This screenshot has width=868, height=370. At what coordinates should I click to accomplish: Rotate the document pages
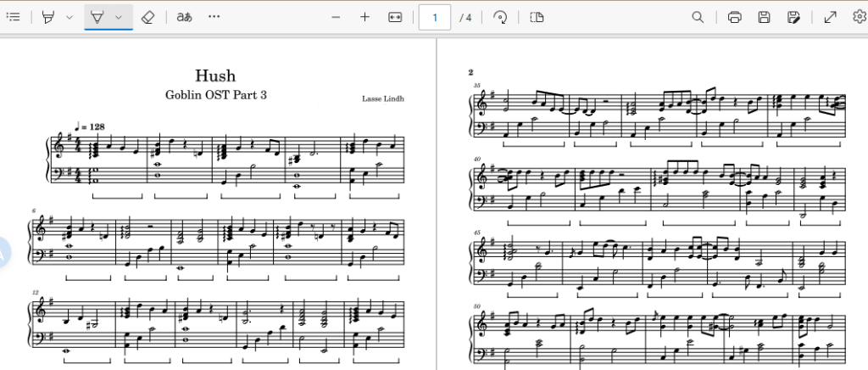pos(500,17)
